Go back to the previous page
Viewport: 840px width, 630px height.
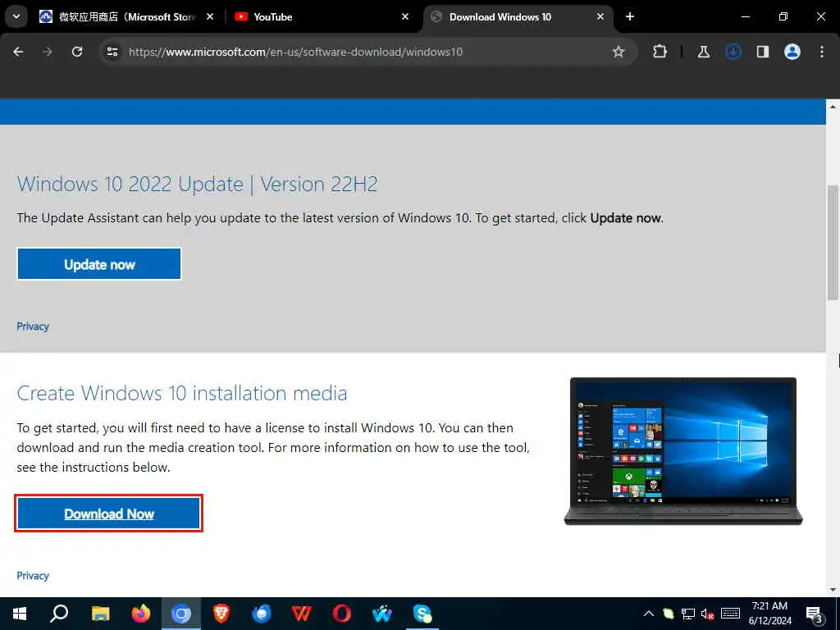pos(18,52)
